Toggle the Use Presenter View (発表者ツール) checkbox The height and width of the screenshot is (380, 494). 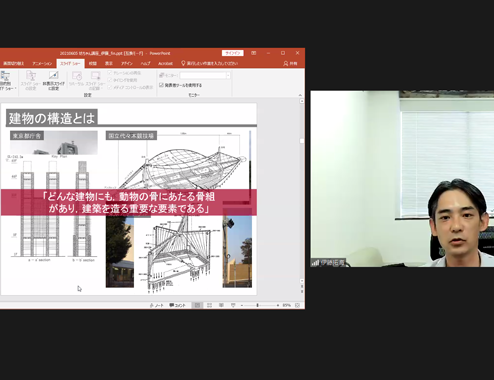pos(161,85)
